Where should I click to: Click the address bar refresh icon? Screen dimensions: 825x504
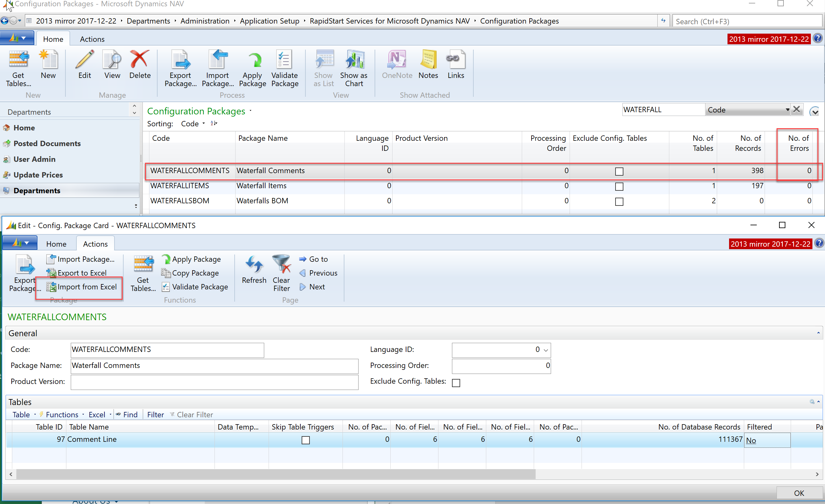663,21
